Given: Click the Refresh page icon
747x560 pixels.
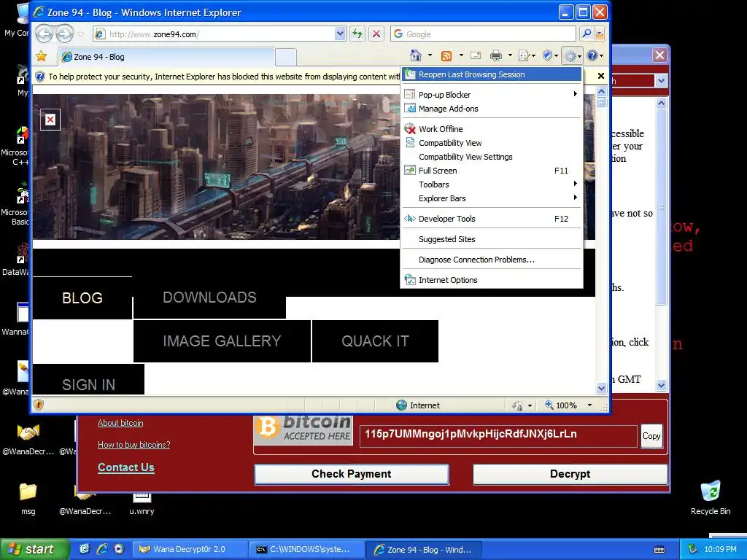Looking at the screenshot, I should [357, 34].
